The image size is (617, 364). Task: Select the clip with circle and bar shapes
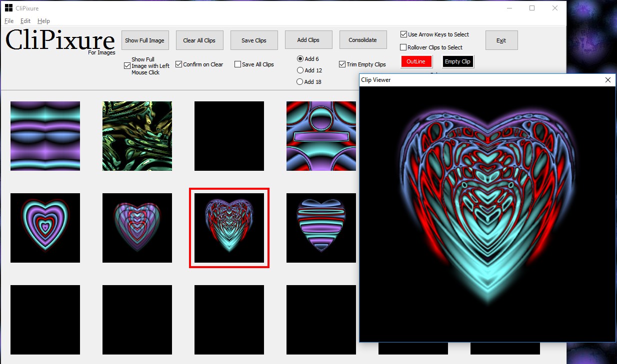(321, 136)
